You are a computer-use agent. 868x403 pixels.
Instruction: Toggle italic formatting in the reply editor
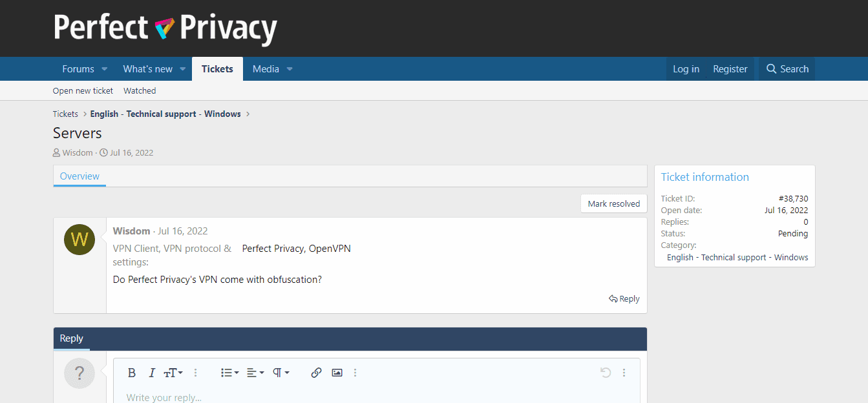(x=152, y=373)
